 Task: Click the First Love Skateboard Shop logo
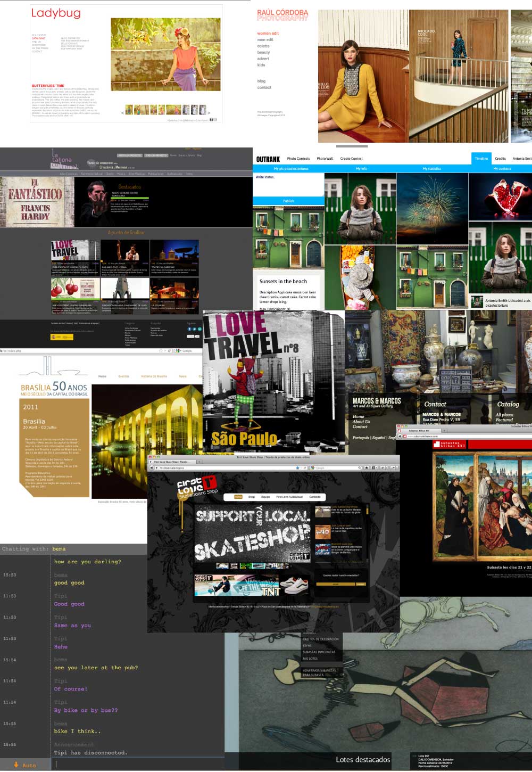[198, 487]
